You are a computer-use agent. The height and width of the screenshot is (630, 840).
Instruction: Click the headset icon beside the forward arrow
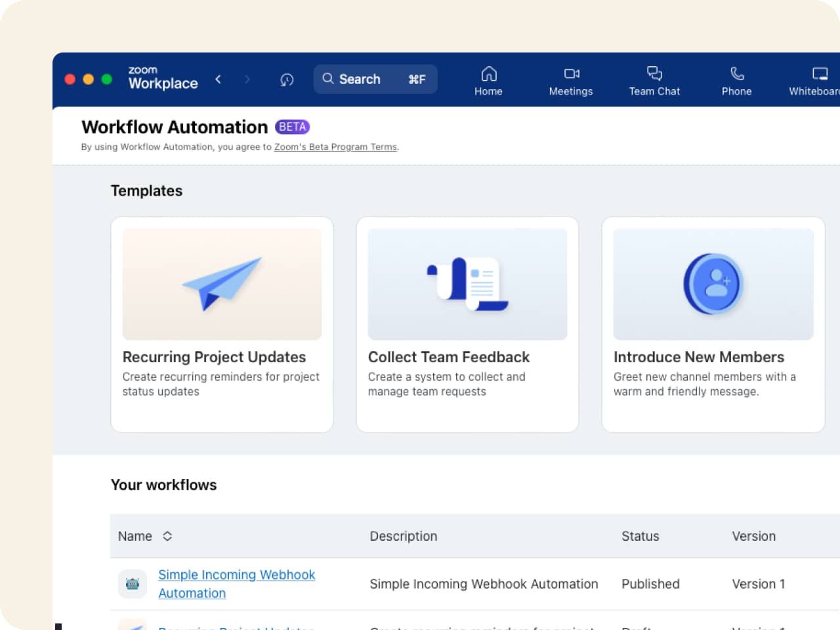(286, 79)
